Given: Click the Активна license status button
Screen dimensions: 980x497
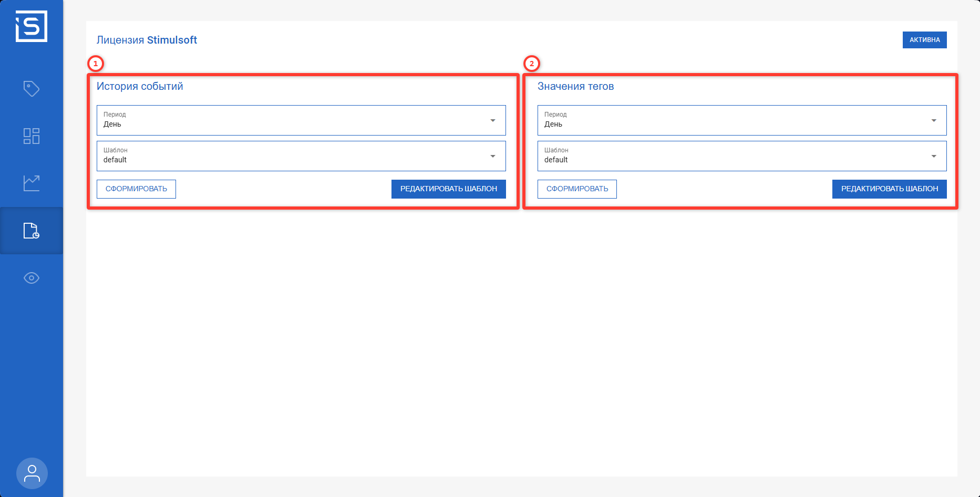Looking at the screenshot, I should pos(924,40).
